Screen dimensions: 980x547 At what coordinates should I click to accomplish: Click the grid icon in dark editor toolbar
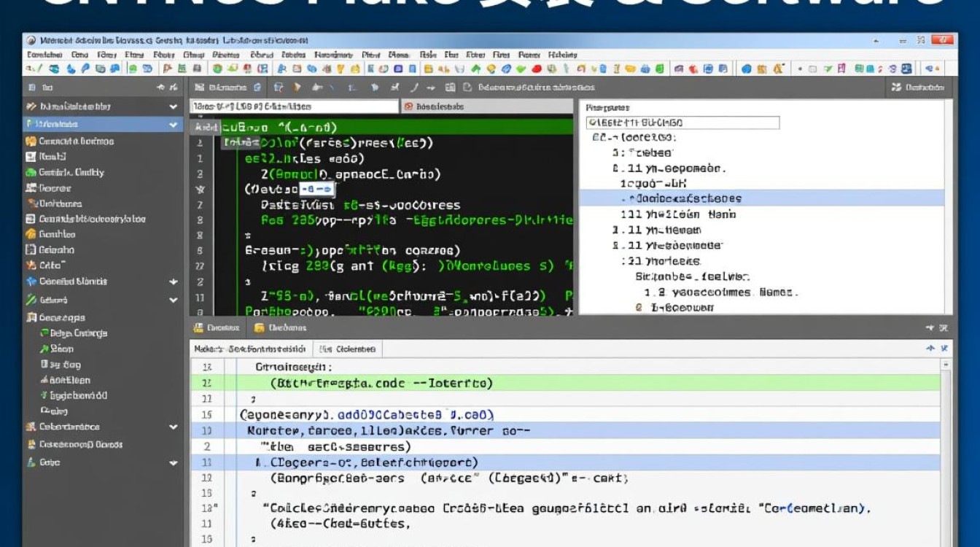tap(450, 88)
